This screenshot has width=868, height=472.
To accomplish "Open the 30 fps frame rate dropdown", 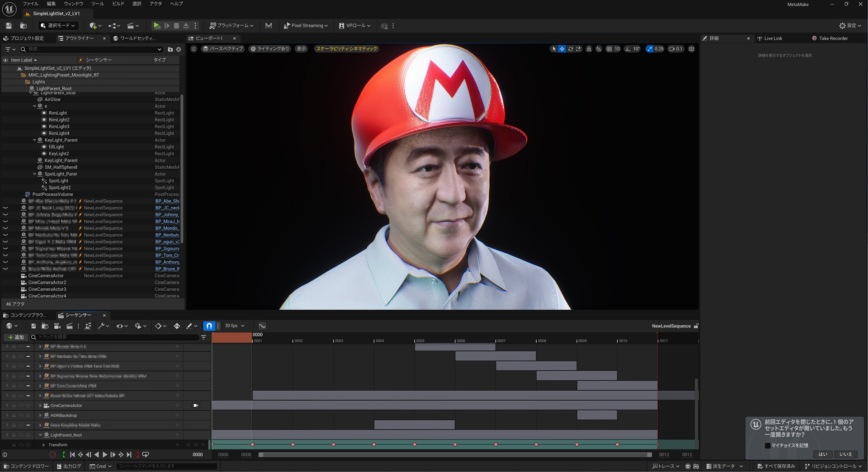I will [235, 326].
